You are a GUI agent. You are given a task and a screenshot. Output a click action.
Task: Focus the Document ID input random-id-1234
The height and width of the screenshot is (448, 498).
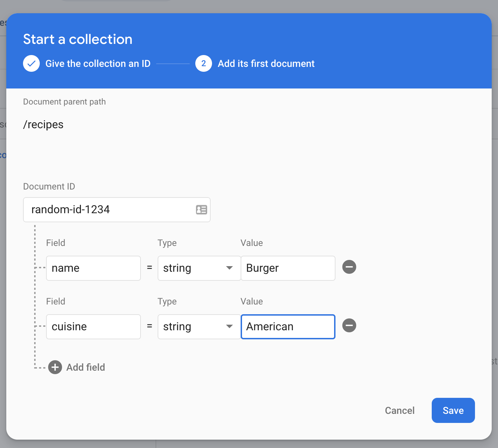[108, 209]
